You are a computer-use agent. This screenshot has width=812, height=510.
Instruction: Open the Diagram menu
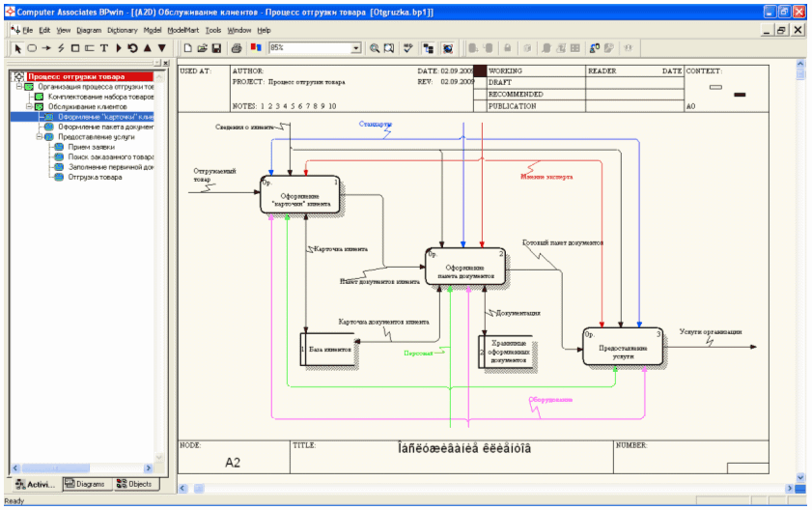click(x=89, y=31)
